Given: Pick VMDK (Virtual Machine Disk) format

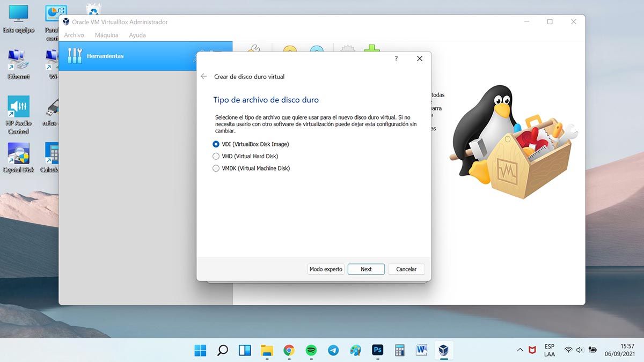Looking at the screenshot, I should [216, 168].
